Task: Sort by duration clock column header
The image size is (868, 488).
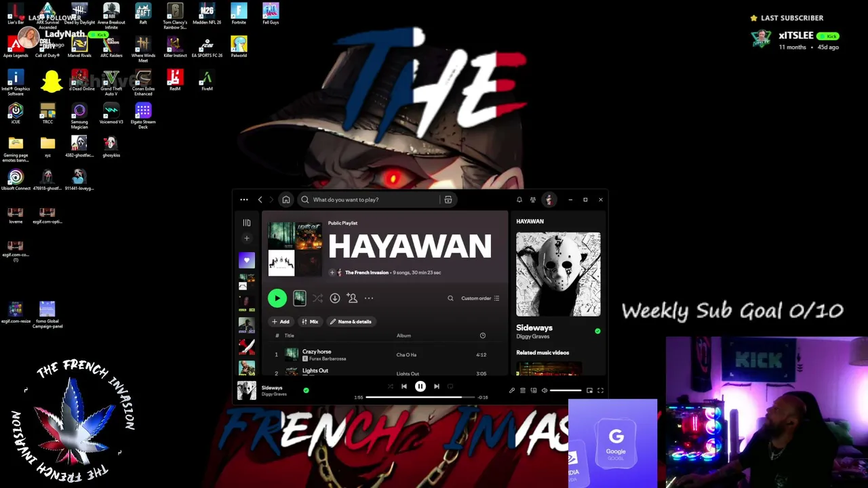Action: coord(483,335)
